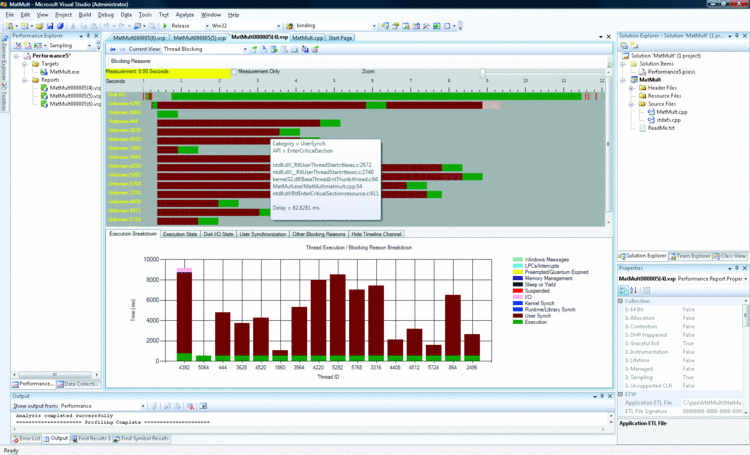The image size is (750, 455).
Task: Click the navigate backward arrow beside Current View
Action: (x=112, y=49)
